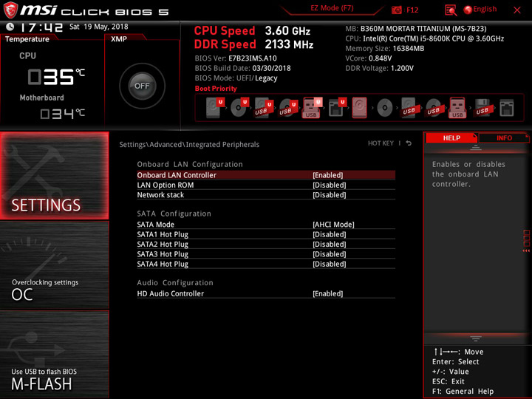Click the date Sat 19 May, 2018
The height and width of the screenshot is (399, 532).
[99, 27]
